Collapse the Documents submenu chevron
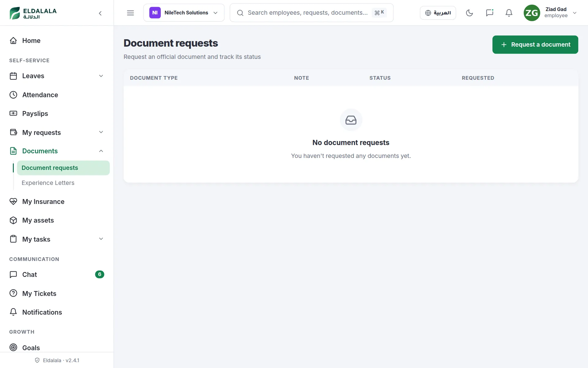The image size is (588, 368). 101,151
